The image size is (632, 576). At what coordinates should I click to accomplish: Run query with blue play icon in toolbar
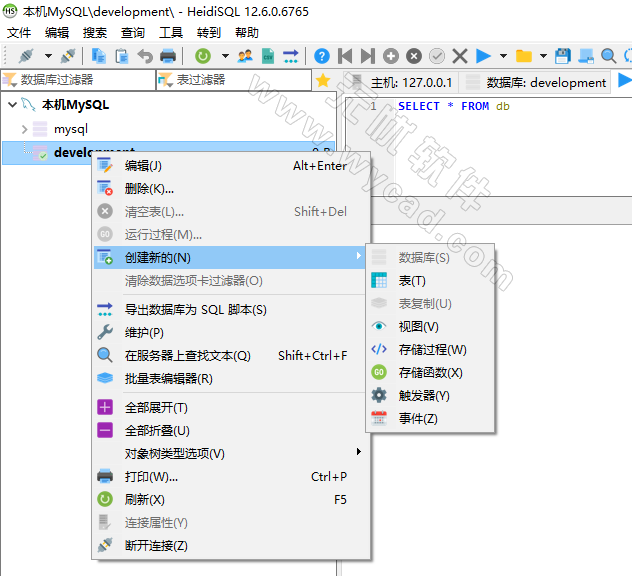coord(483,56)
